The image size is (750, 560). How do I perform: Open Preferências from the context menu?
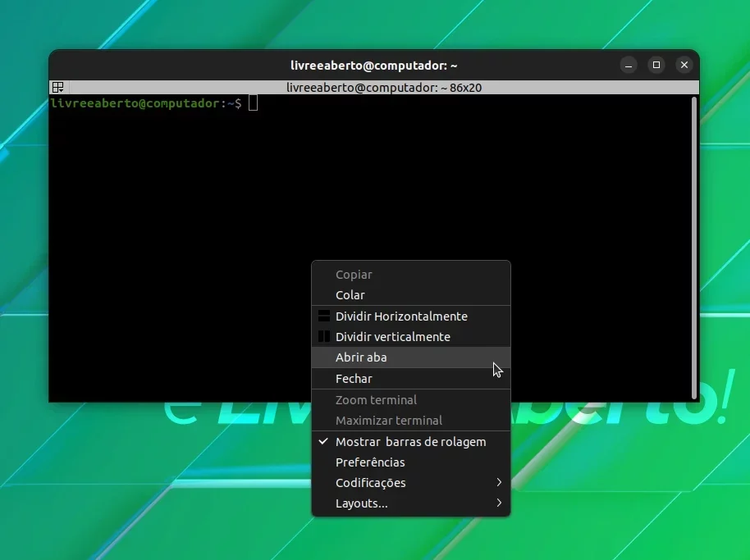411,462
